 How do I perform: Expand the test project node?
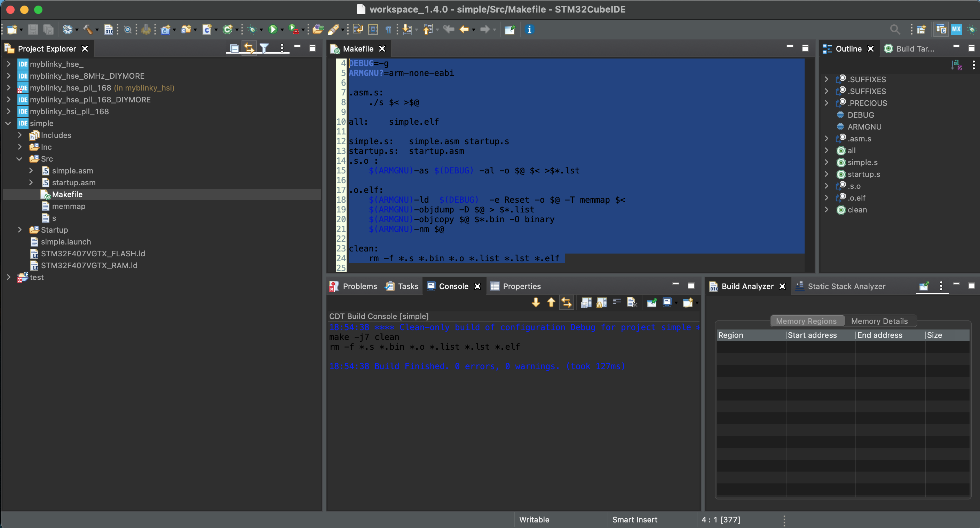(x=8, y=277)
